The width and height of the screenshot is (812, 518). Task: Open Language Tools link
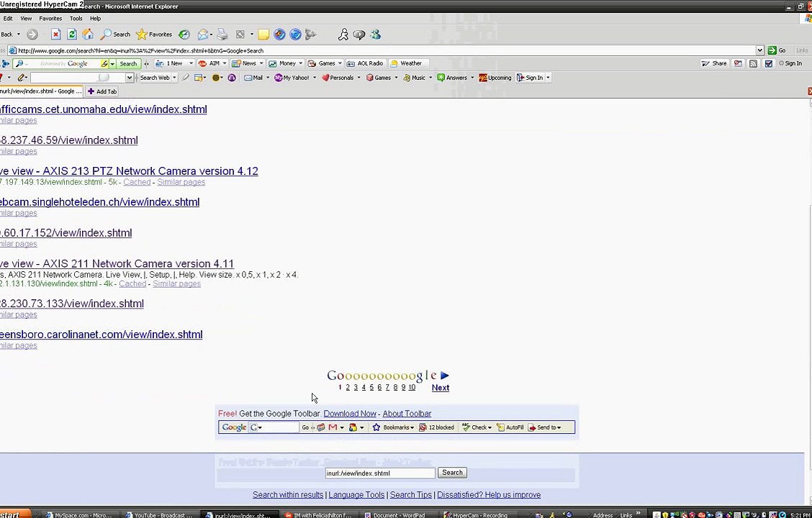(x=356, y=495)
